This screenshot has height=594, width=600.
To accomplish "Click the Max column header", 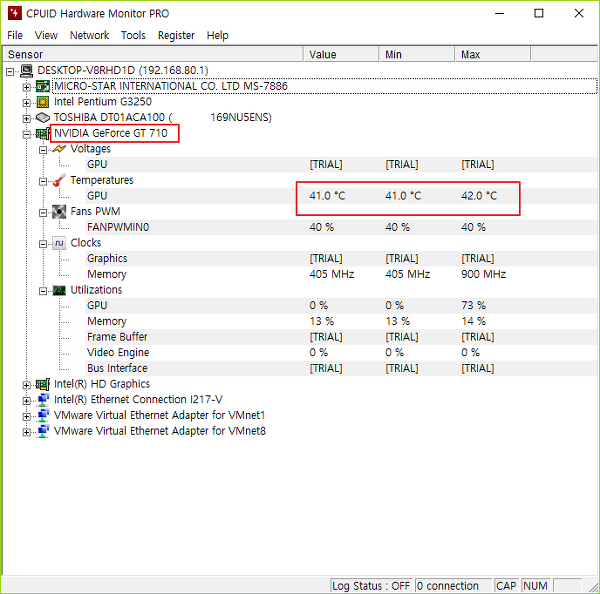I will coord(493,54).
